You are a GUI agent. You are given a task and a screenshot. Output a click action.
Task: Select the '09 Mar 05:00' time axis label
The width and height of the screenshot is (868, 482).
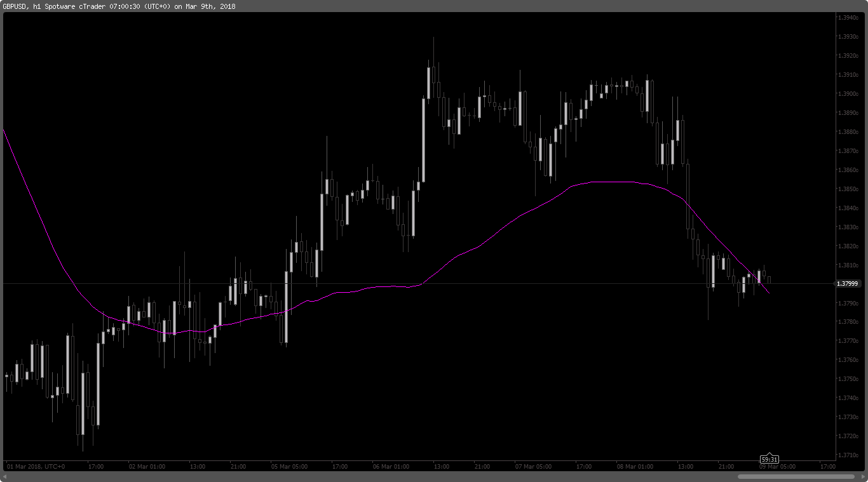point(777,467)
